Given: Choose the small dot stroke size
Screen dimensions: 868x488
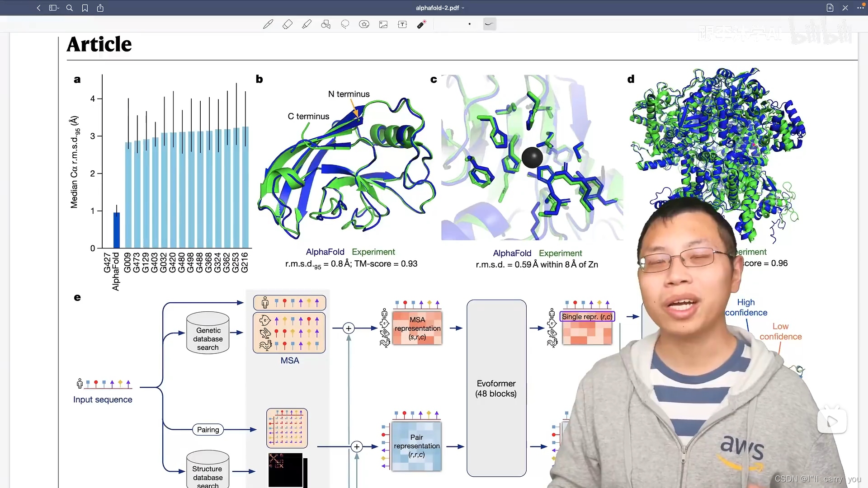Looking at the screenshot, I should (x=470, y=24).
